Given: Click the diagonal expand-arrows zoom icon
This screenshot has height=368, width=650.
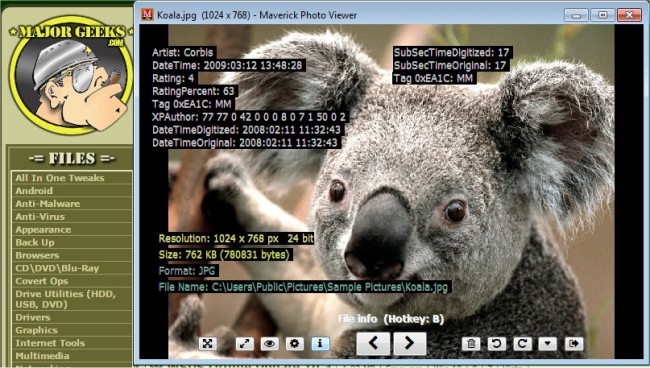Looking at the screenshot, I should 245,344.
